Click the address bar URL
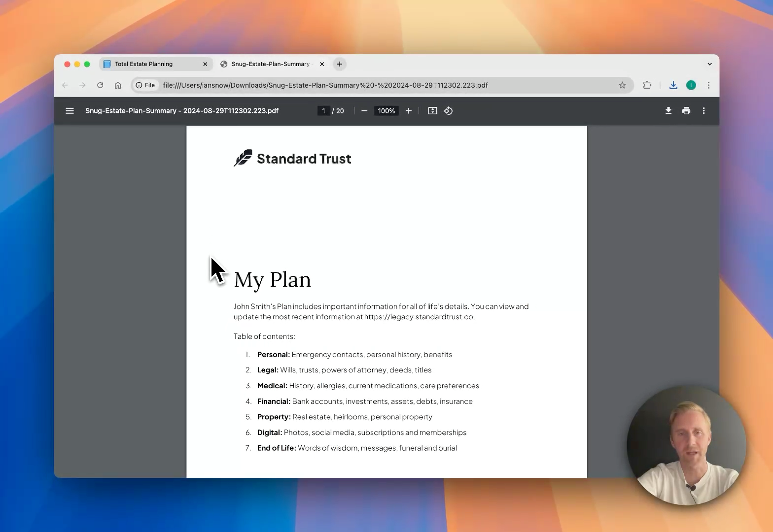Image resolution: width=773 pixels, height=532 pixels. click(x=325, y=85)
